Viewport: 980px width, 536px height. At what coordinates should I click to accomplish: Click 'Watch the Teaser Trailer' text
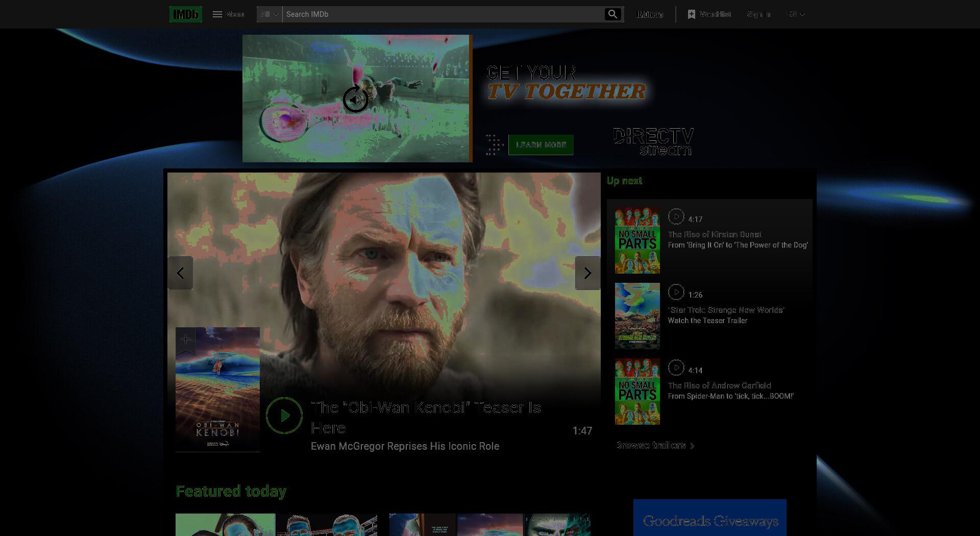(707, 321)
